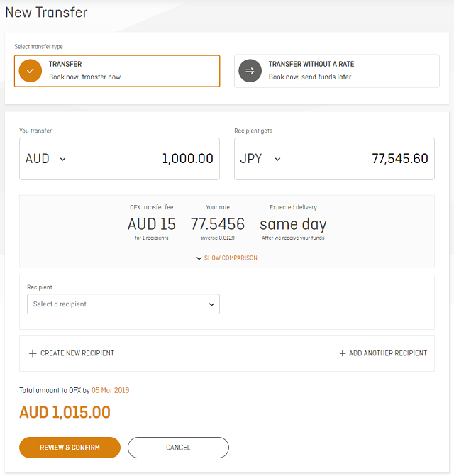Click the orange checkmark Transfer icon
Image resolution: width=454 pixels, height=476 pixels.
31,71
